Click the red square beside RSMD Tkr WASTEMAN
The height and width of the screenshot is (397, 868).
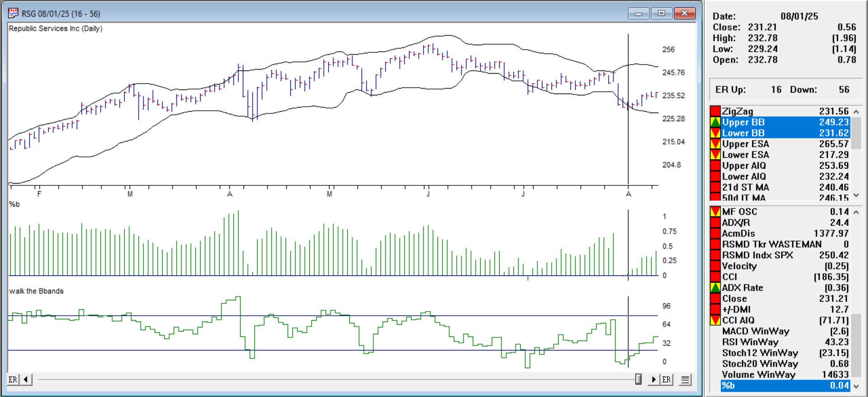(715, 244)
